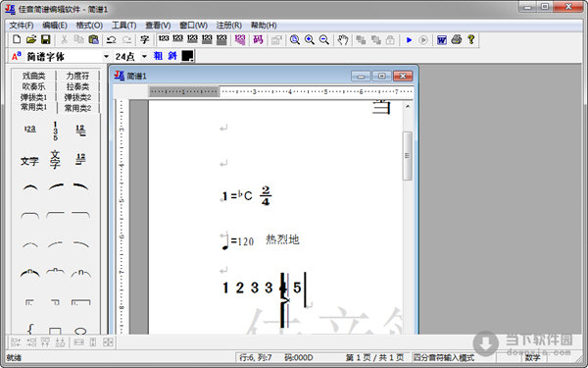Insert the horizontal 123 numbers symbol

tap(30, 130)
